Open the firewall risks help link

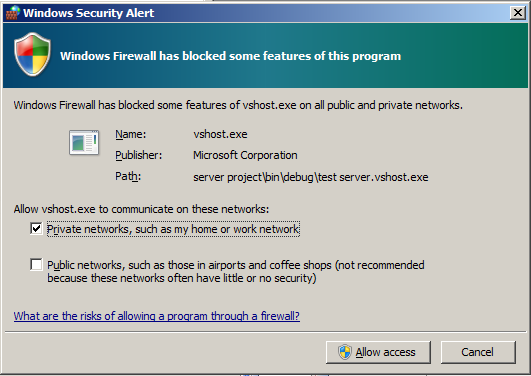coord(156,316)
